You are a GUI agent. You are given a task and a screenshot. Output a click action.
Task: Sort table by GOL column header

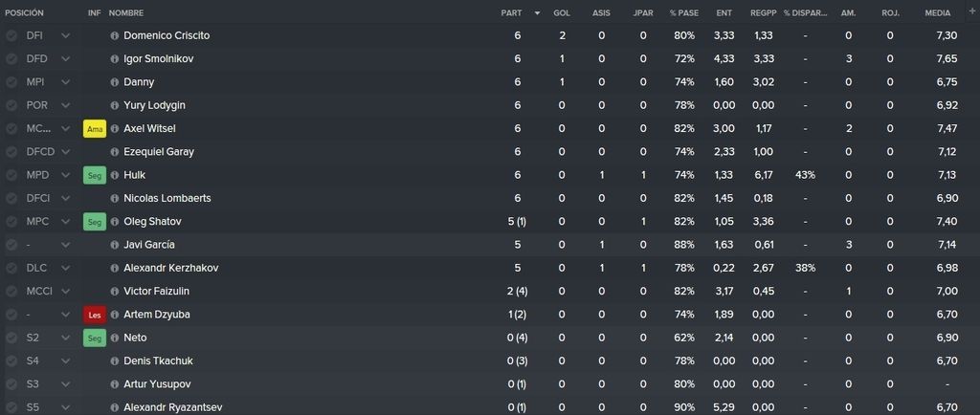coord(561,12)
